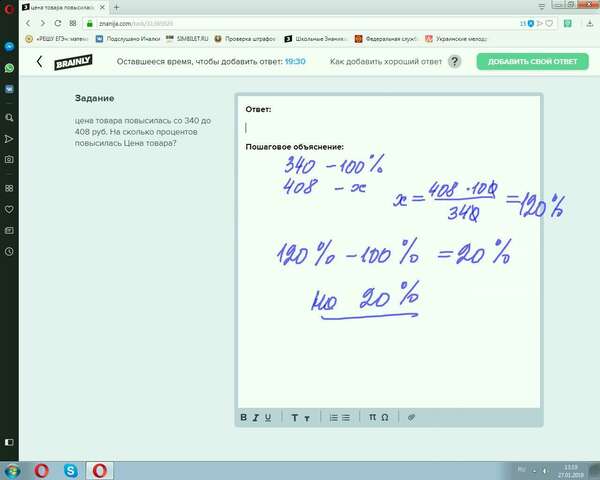Switch to the active Opera taskbar window
The image size is (600, 480).
point(99,470)
